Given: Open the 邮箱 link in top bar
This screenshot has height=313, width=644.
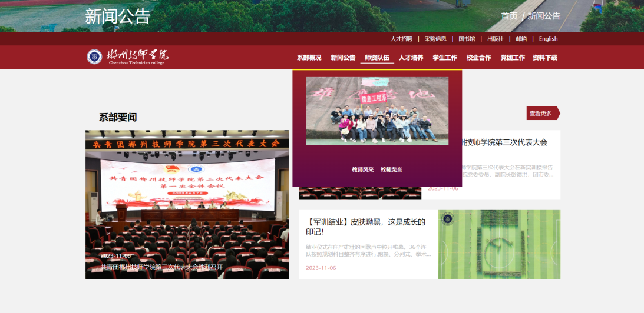Looking at the screenshot, I should (521, 39).
